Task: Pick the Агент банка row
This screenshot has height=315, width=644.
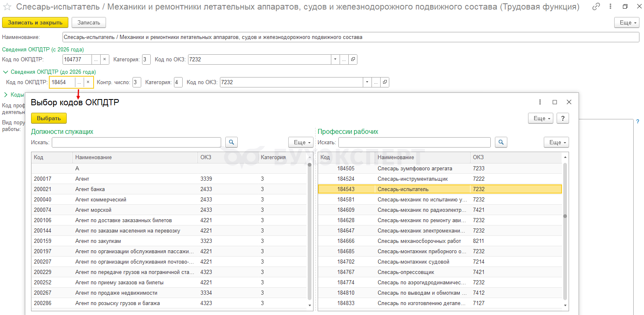Action: point(90,189)
